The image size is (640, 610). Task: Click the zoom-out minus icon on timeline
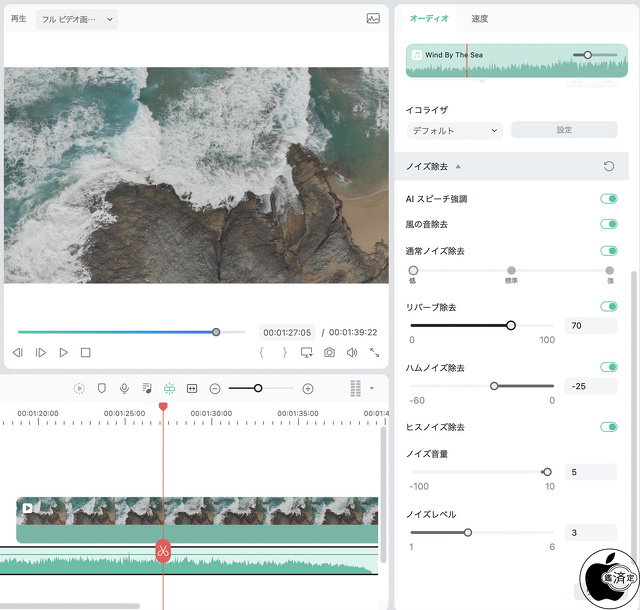(x=215, y=388)
